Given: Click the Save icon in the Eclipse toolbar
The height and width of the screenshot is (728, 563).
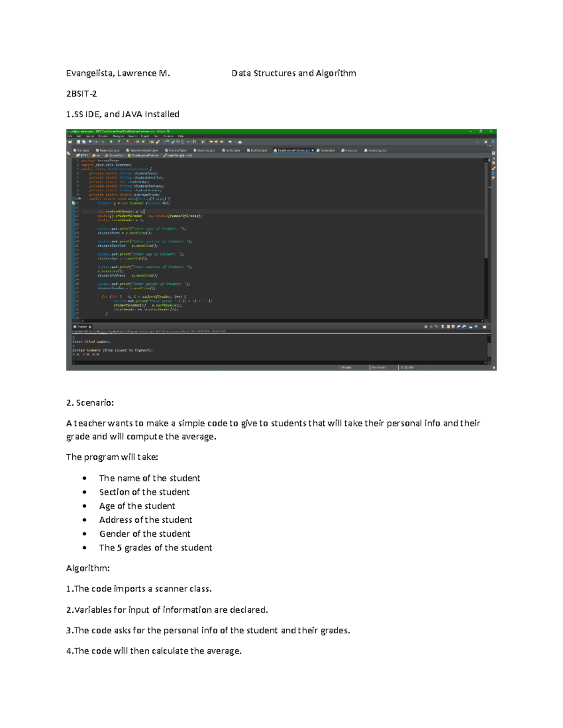Looking at the screenshot, I should [x=78, y=142].
